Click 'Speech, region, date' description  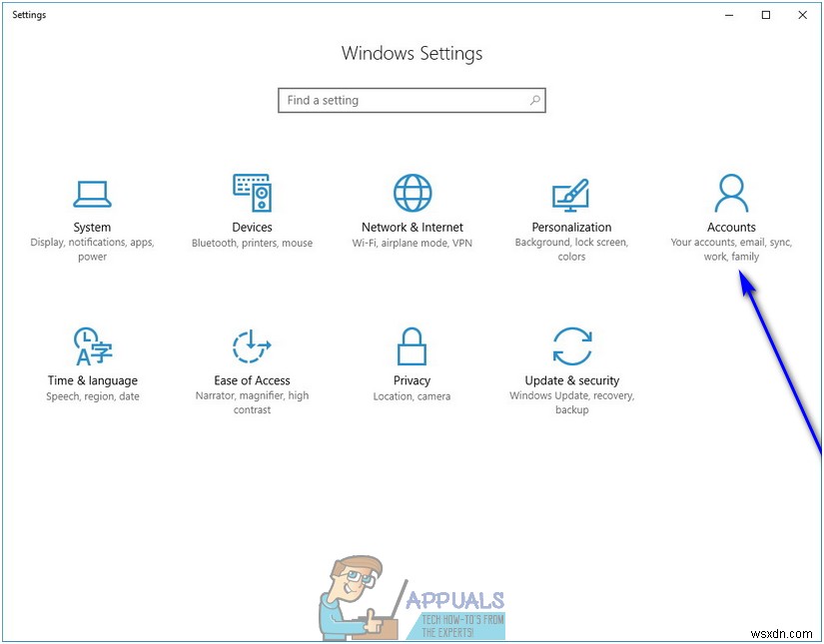coord(93,396)
